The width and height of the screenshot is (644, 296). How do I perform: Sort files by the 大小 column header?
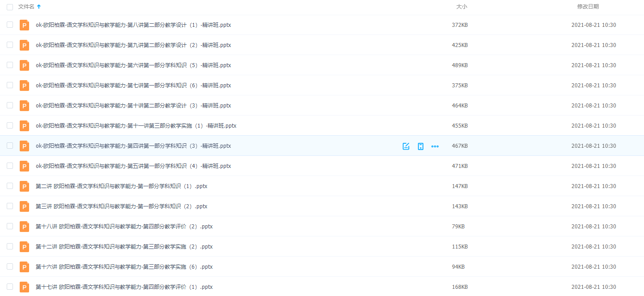tap(461, 7)
